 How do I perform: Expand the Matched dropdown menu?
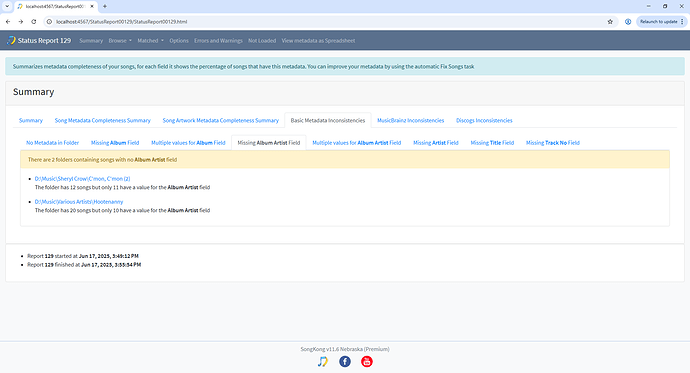150,40
